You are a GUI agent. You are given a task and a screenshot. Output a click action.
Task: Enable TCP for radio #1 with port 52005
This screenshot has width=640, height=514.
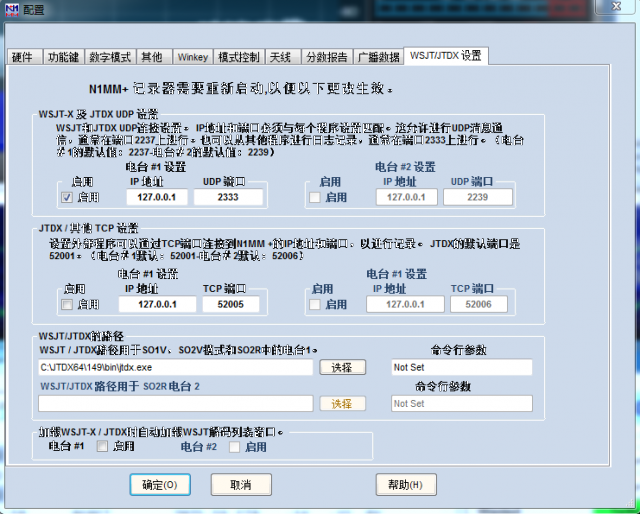[67, 305]
